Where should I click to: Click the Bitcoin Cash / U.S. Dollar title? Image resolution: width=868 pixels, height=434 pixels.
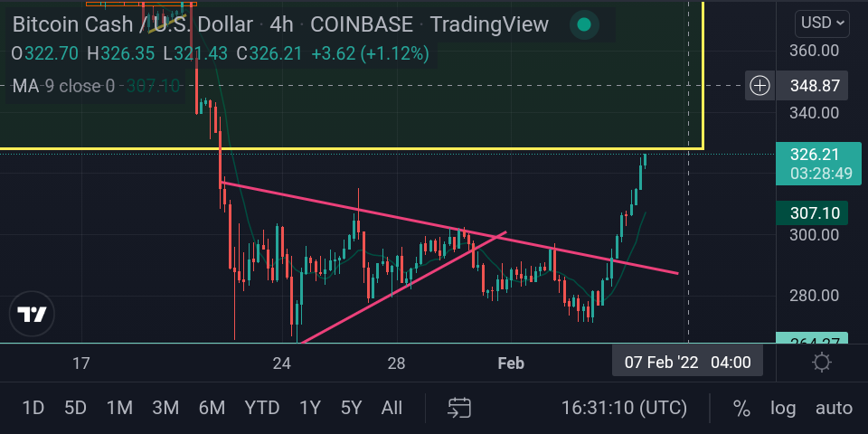coord(132,24)
